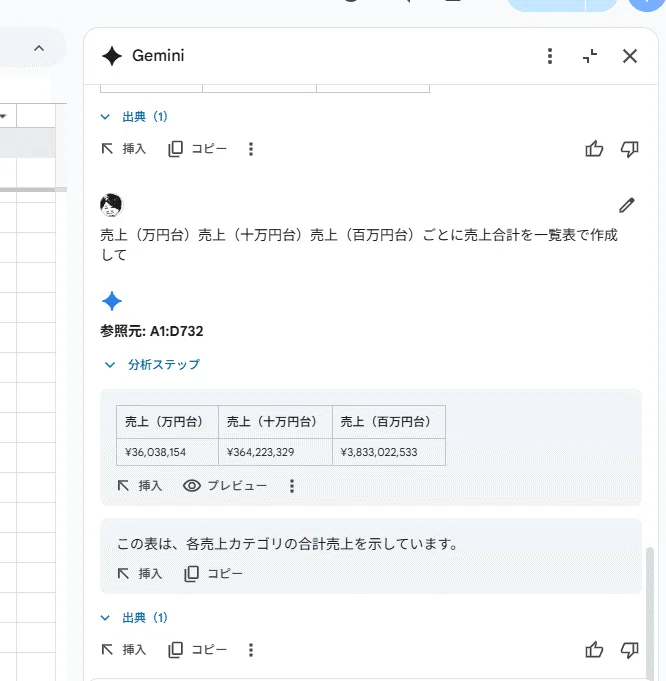The height and width of the screenshot is (681, 666).
Task: Edit the prompt with the pencil icon
Action: 626,205
